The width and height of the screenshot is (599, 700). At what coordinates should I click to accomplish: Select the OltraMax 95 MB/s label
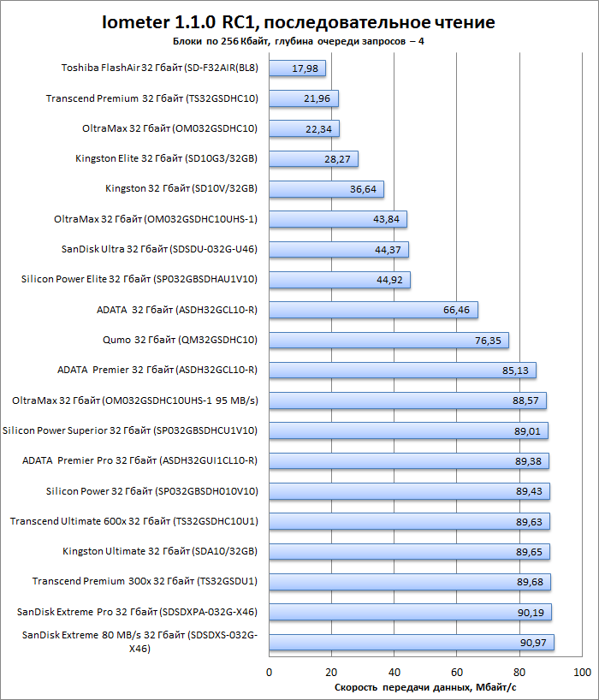135,400
